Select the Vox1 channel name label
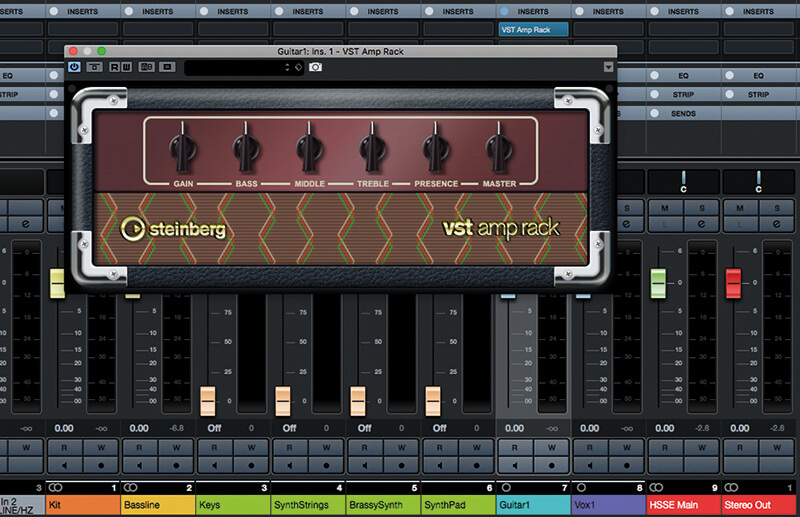Screen dimensions: 800x517 (x=608, y=505)
